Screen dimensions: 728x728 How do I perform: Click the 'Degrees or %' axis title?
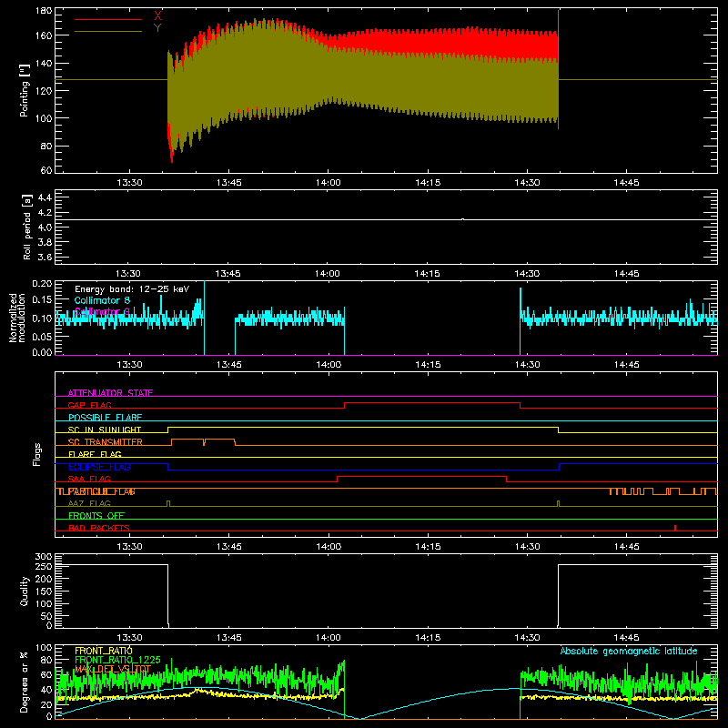point(25,682)
